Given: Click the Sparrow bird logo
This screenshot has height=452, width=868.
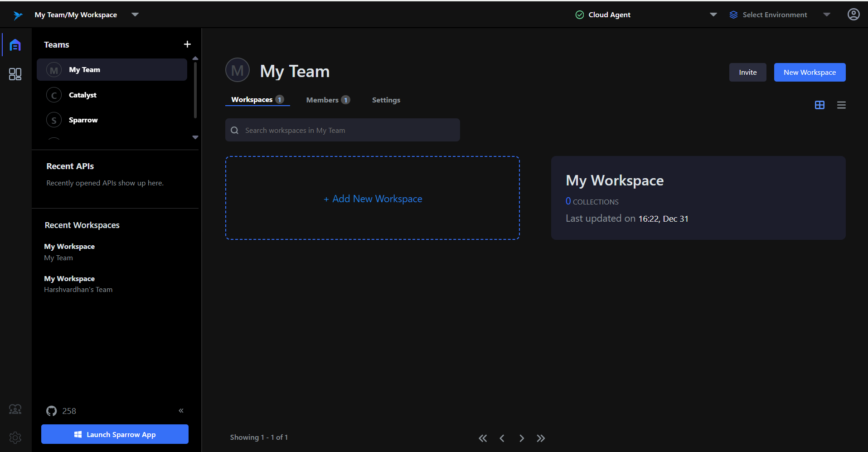Looking at the screenshot, I should (18, 15).
